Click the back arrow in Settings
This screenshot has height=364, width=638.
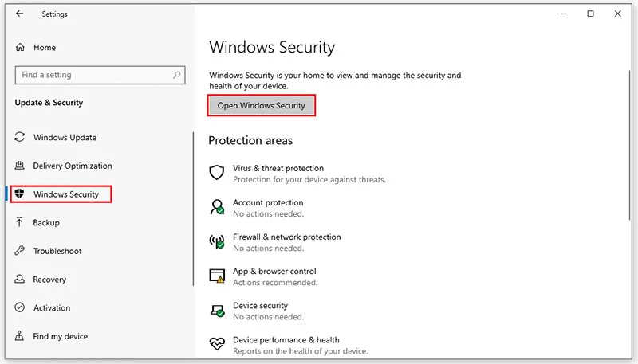click(x=19, y=14)
